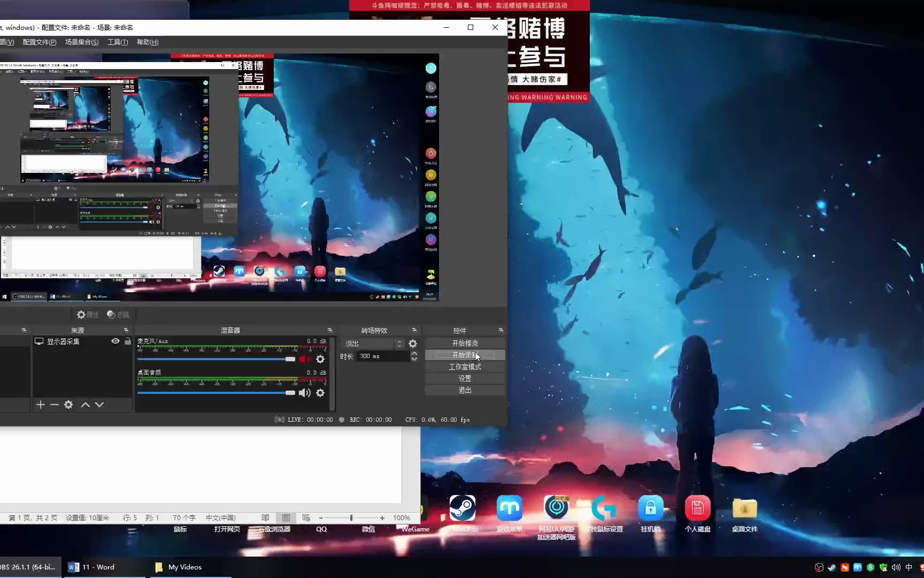Enable 工作室模式 studio mode
Image resolution: width=924 pixels, height=578 pixels.
tap(465, 367)
